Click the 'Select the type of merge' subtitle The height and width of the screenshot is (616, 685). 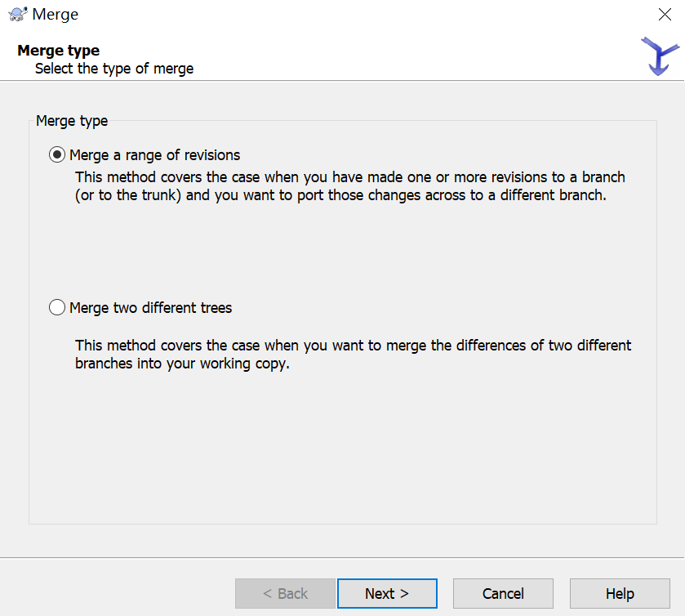[114, 69]
